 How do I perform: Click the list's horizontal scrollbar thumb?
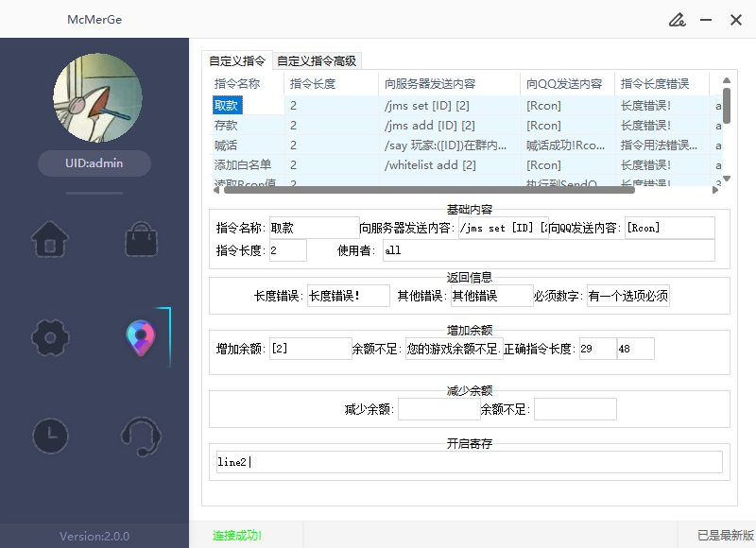(x=429, y=190)
